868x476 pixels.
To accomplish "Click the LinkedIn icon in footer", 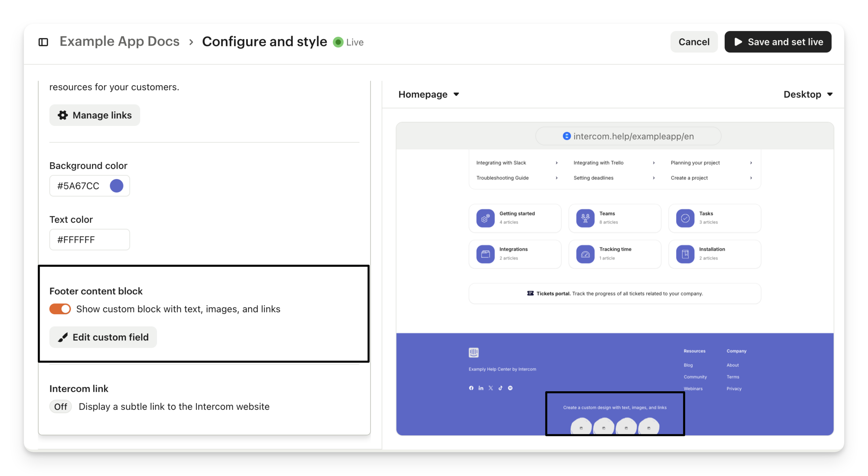I will [481, 388].
